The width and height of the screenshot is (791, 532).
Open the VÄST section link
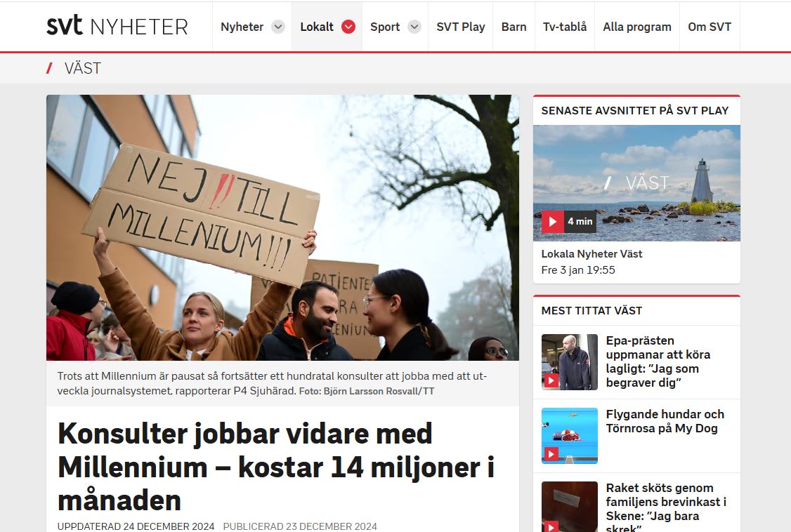tap(83, 68)
